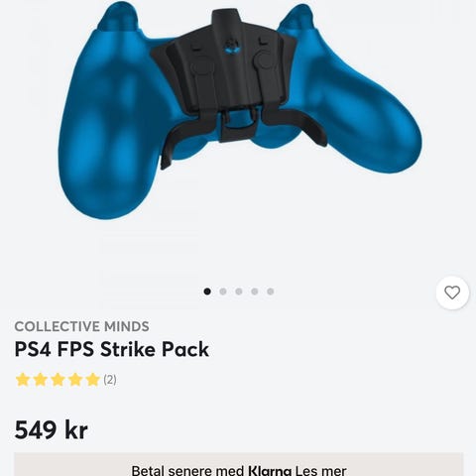Add product to wishlist with heart icon
This screenshot has height=476, width=476.
coord(452,293)
